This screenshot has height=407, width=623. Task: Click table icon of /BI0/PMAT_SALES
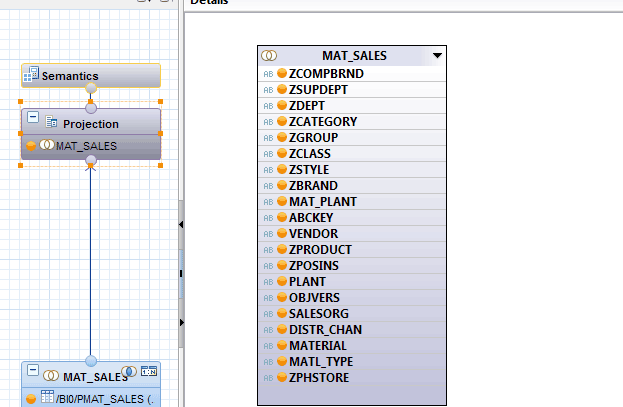[47, 397]
